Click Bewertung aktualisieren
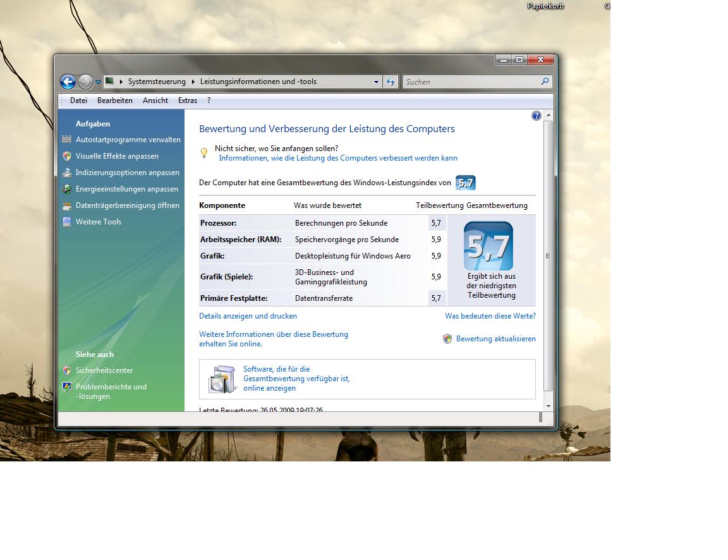 tap(496, 339)
